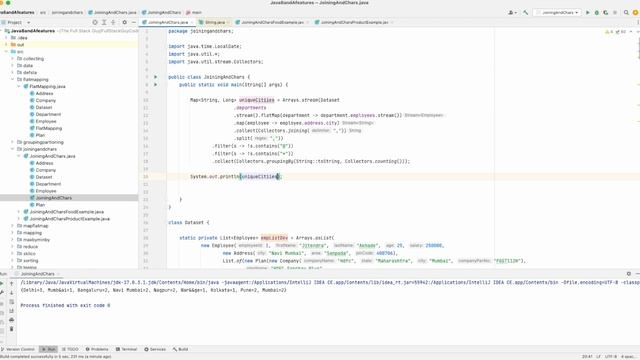Select opened file target icon in Project panel
Viewport: 640px width, 360px height.
point(95,22)
